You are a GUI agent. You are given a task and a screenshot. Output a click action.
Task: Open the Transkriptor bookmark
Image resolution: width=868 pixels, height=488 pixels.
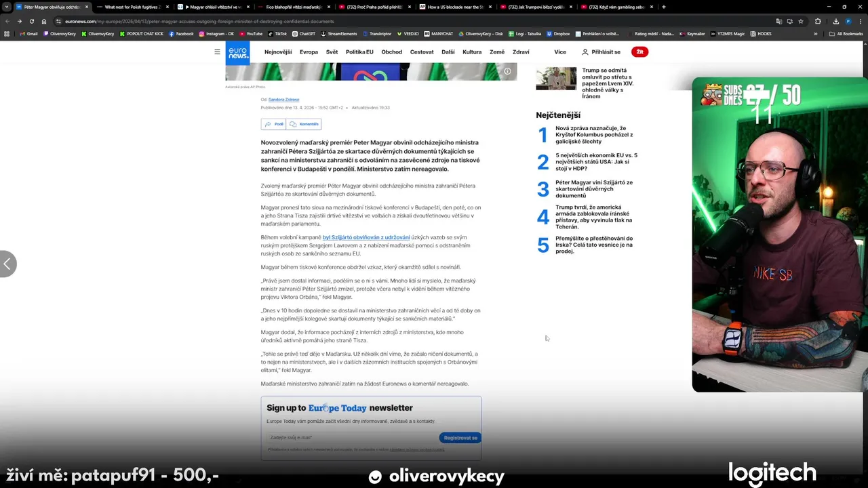coord(376,33)
